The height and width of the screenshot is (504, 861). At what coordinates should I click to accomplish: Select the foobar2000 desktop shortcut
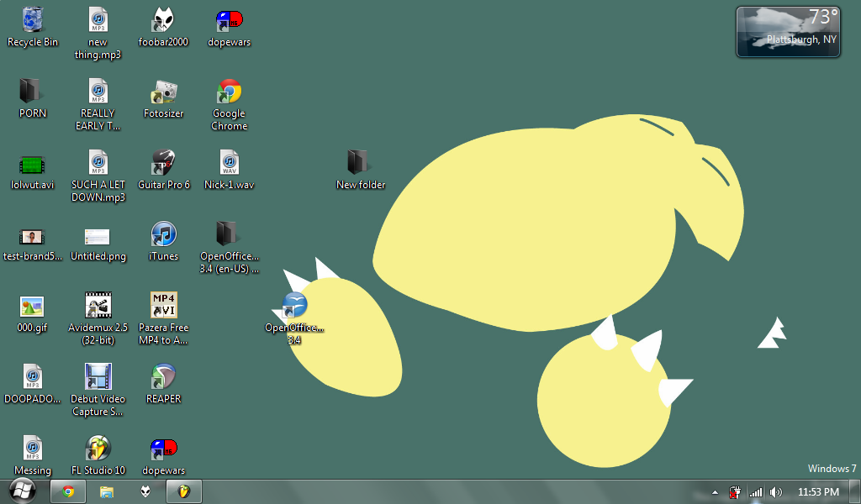point(163,20)
